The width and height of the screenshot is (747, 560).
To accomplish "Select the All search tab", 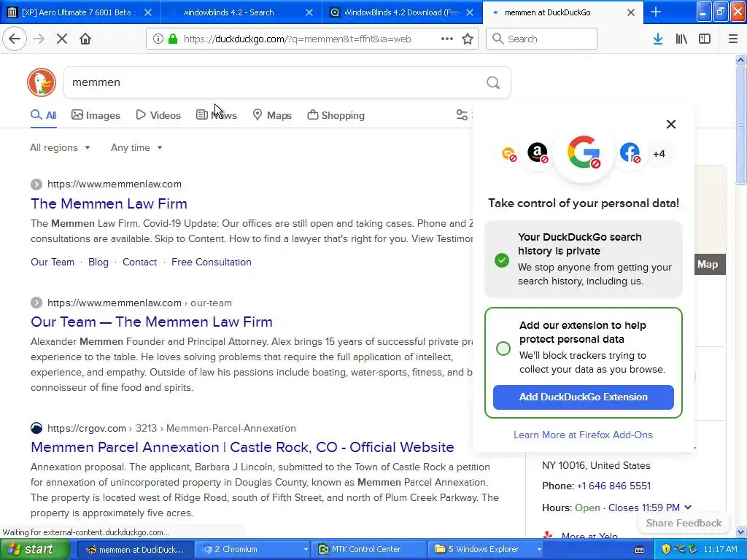I will [x=43, y=115].
